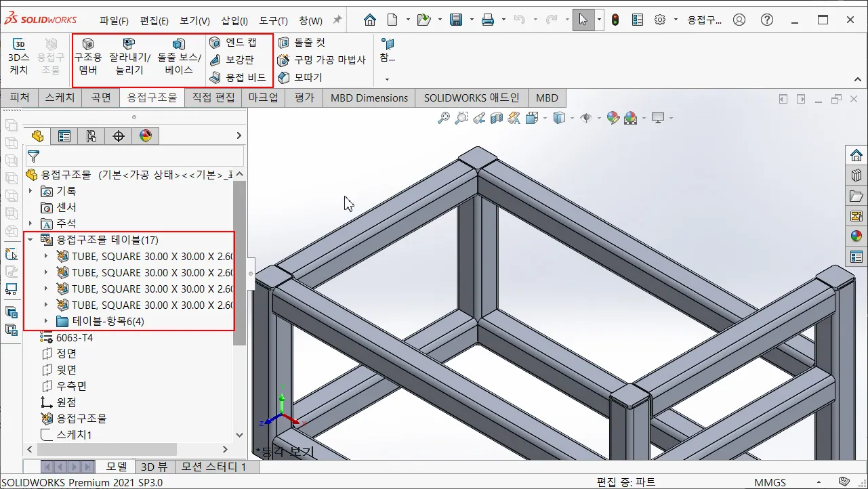
Task: Create a new document
Action: pos(392,20)
